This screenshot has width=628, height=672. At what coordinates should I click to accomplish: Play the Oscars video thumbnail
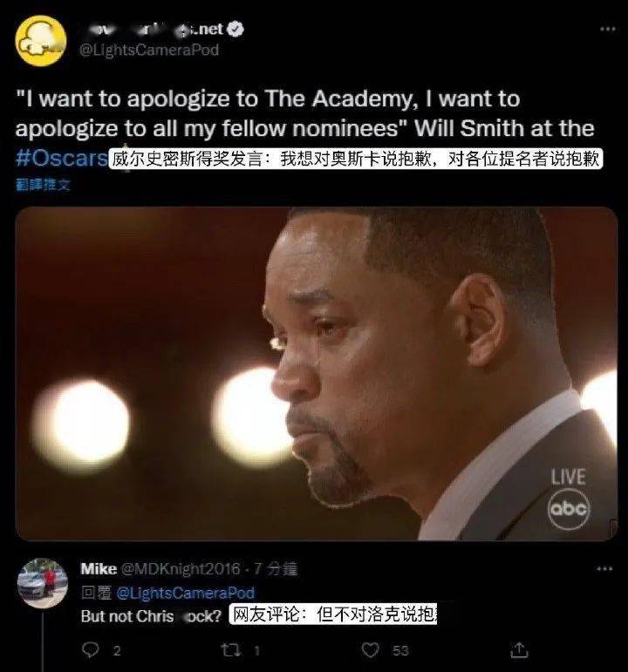317,373
